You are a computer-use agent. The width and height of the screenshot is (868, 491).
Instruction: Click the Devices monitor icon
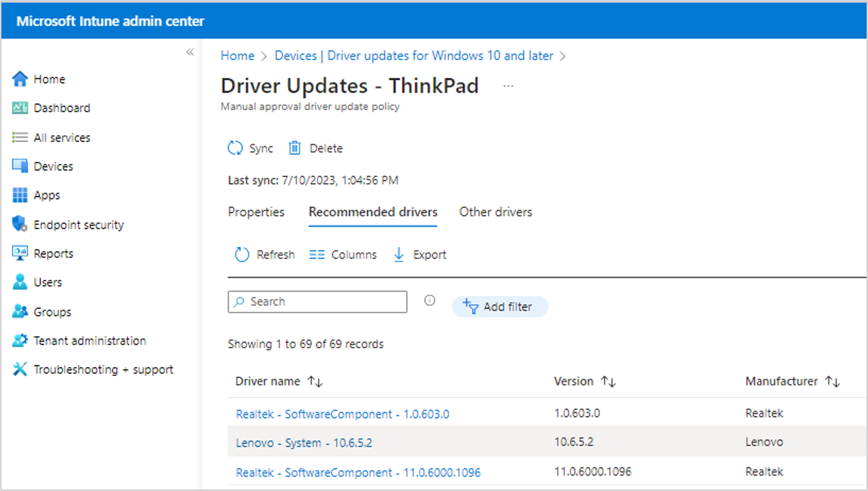coord(20,166)
